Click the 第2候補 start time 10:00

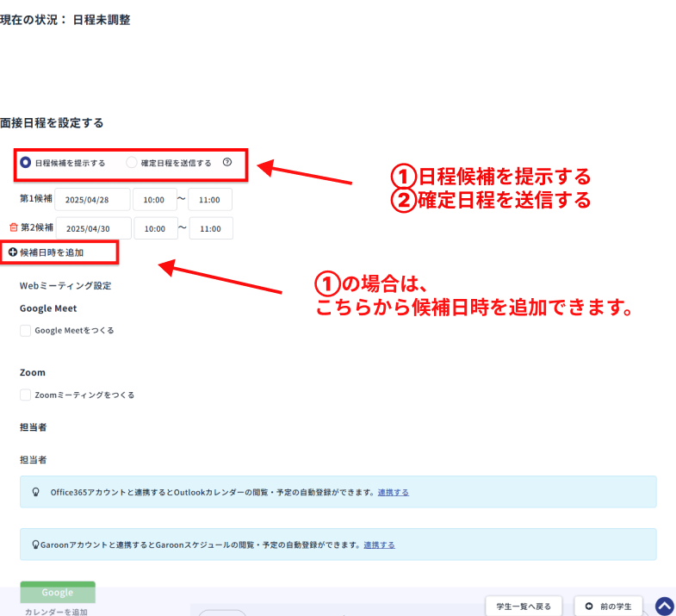[x=156, y=228]
